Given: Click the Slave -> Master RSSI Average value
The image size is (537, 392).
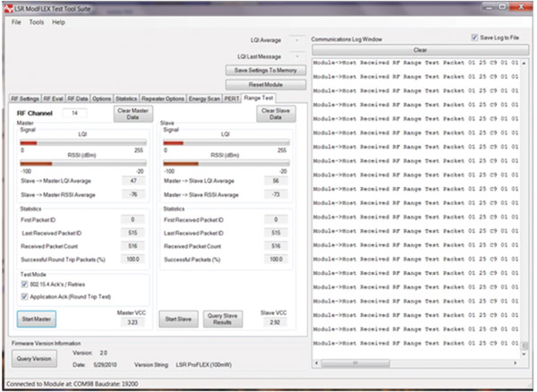Looking at the screenshot, I should [x=133, y=194].
